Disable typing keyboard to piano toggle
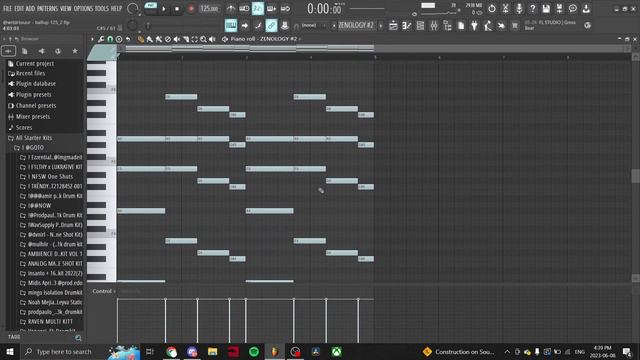The width and height of the screenshot is (640, 360). coord(231,26)
